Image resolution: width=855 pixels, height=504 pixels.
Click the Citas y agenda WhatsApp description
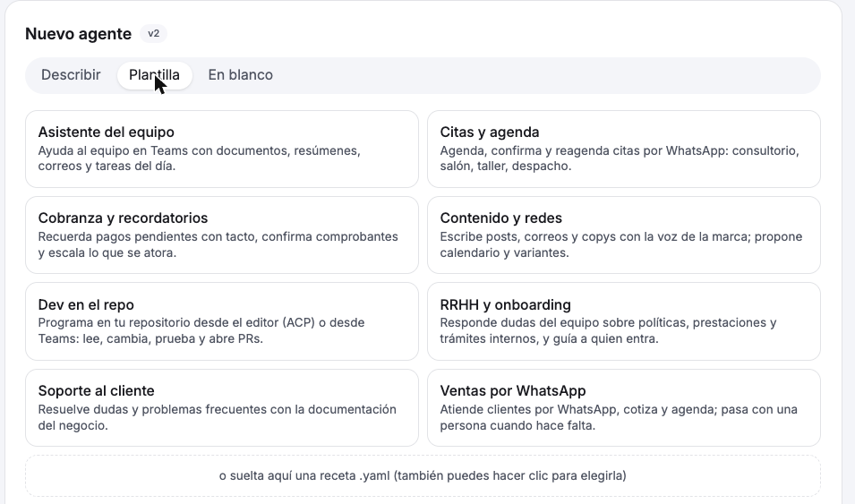[x=620, y=158]
